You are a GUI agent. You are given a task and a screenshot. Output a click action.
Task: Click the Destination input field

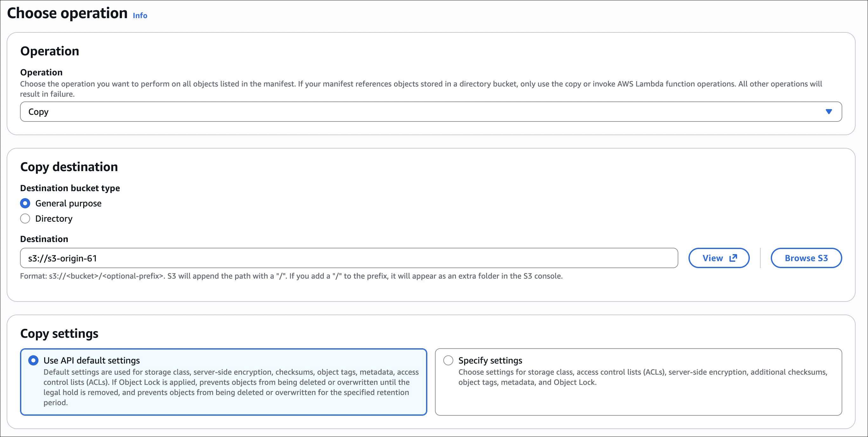[x=349, y=258]
